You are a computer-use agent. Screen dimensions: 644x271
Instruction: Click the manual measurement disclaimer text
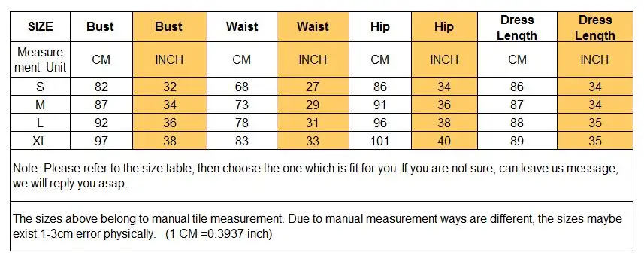coord(317,226)
